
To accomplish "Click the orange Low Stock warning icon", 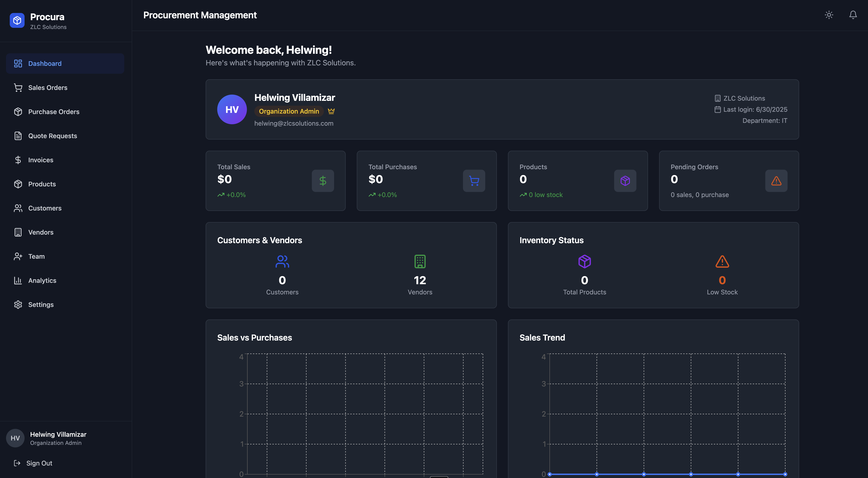I will 722,261.
